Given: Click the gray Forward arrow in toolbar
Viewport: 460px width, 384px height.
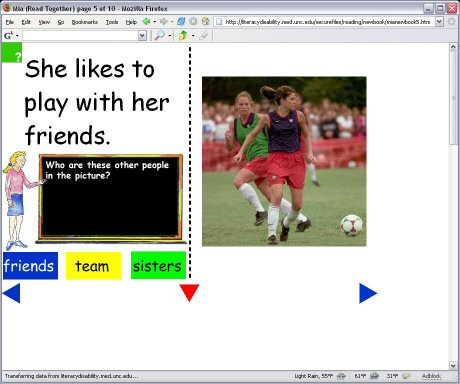Looking at the screenshot, I should tap(163, 22).
